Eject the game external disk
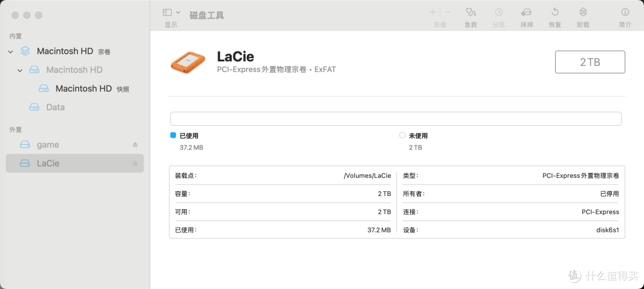 coord(135,145)
